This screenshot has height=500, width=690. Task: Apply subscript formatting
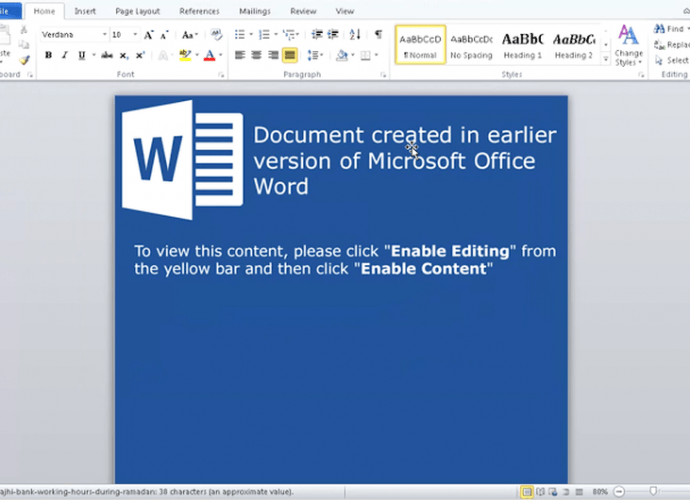[x=124, y=55]
